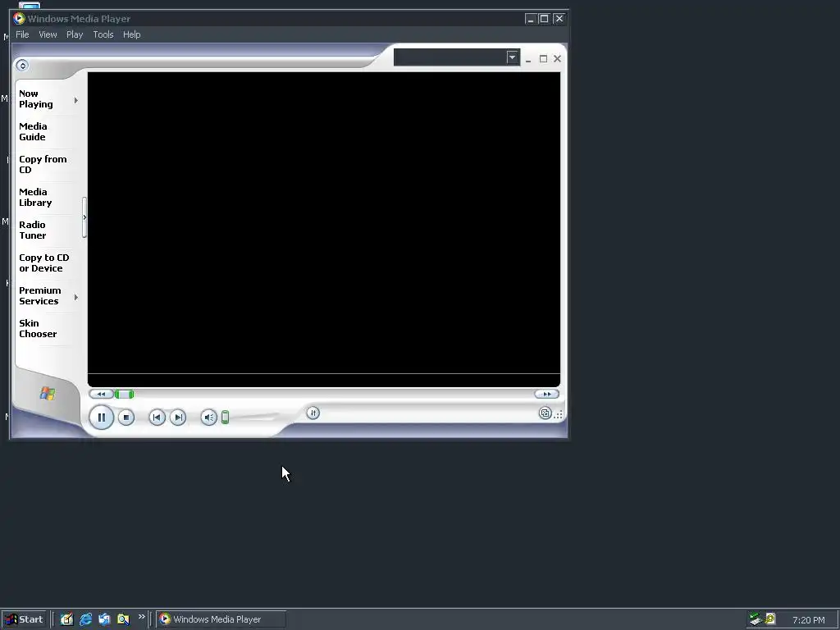
Task: Skip to the previous track
Action: pos(157,418)
